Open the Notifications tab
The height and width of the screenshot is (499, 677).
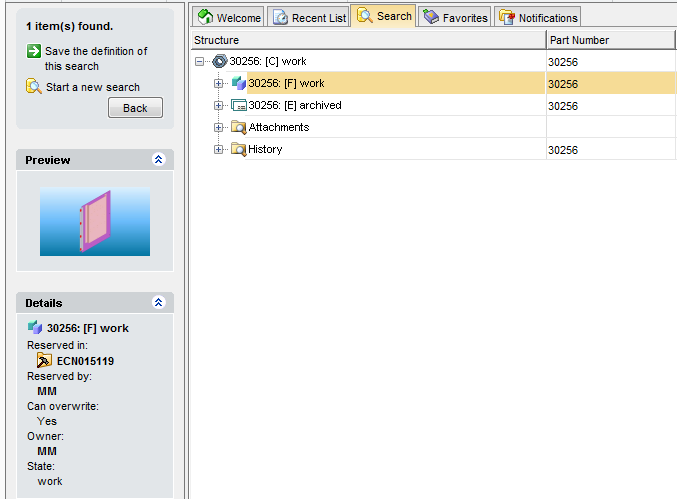538,17
